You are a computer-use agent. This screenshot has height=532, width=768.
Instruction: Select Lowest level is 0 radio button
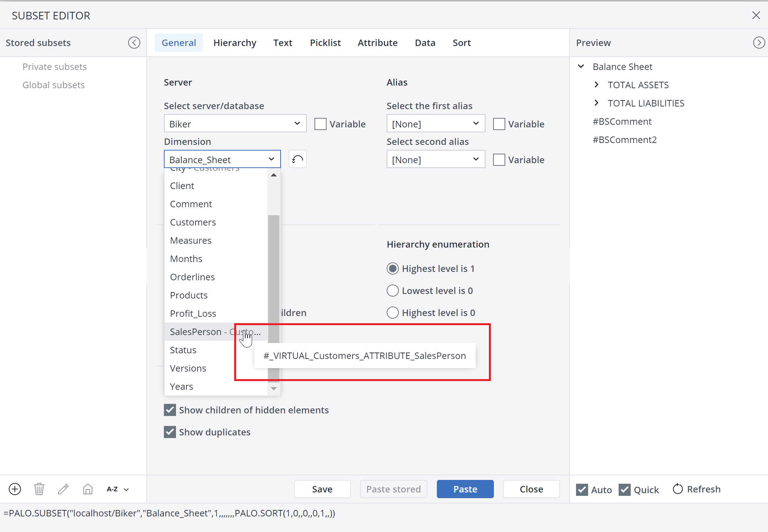[393, 291]
